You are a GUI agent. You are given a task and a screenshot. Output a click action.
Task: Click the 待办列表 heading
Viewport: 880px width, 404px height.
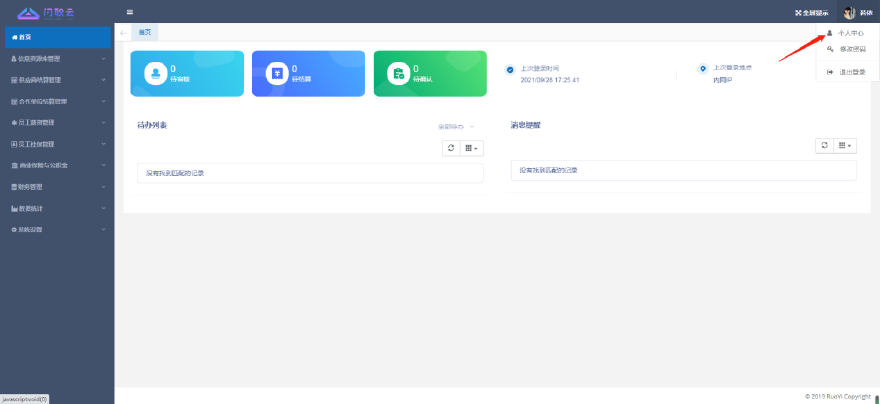tap(152, 125)
